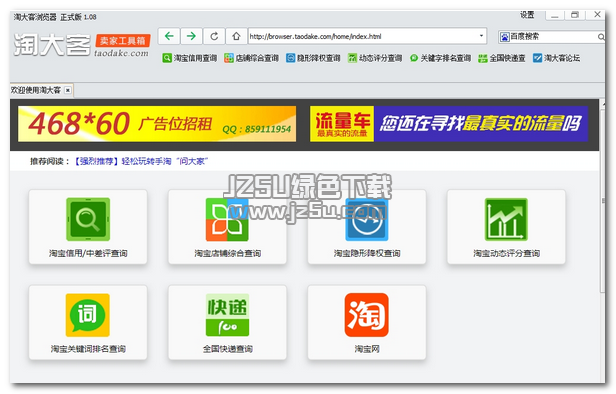This screenshot has height=394, width=616.
Task: Go back with the green left arrow
Action: [x=169, y=36]
